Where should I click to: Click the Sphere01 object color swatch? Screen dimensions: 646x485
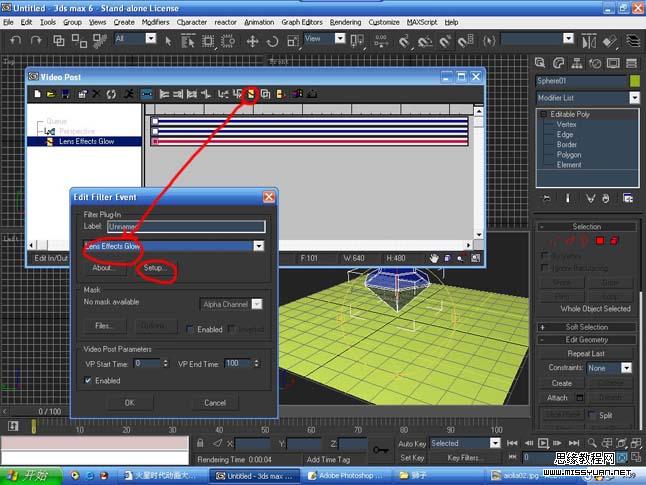pyautogui.click(x=635, y=81)
